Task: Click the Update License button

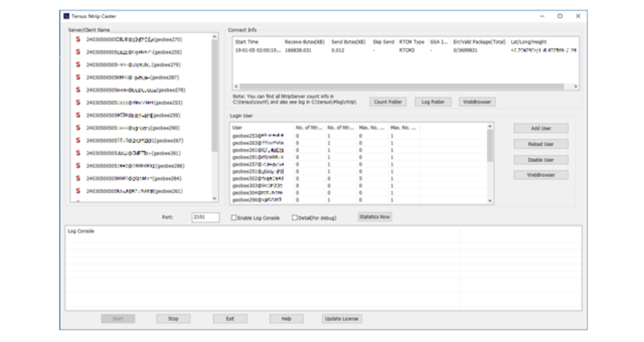Action: pos(342,318)
